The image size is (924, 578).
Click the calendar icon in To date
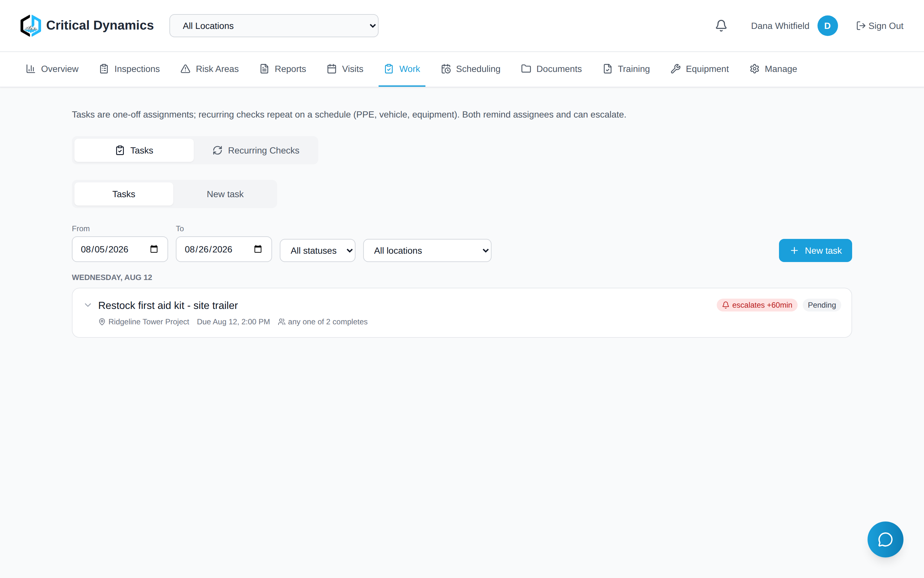[x=258, y=249]
